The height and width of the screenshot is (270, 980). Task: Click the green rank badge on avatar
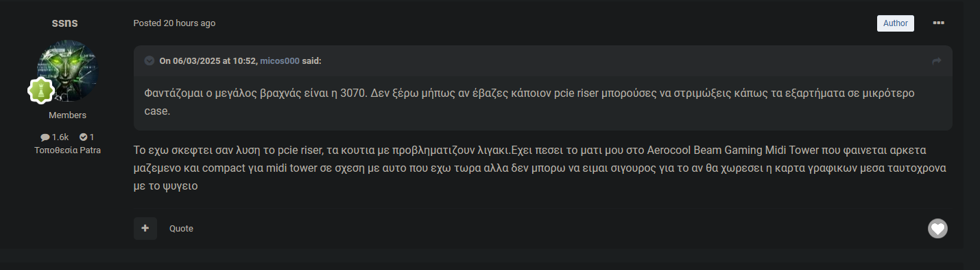[40, 91]
